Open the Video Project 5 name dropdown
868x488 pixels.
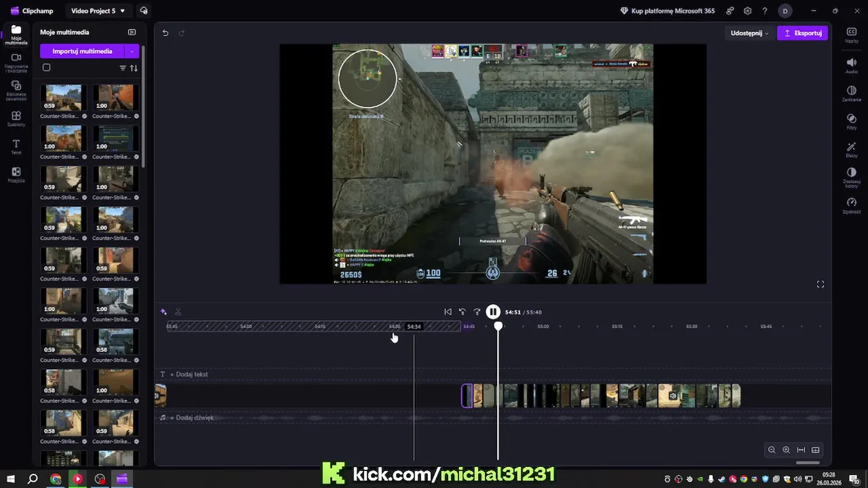tap(98, 11)
